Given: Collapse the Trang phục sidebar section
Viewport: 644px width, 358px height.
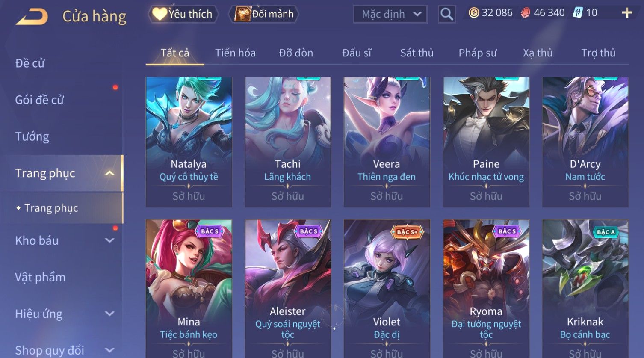Looking at the screenshot, I should (109, 173).
